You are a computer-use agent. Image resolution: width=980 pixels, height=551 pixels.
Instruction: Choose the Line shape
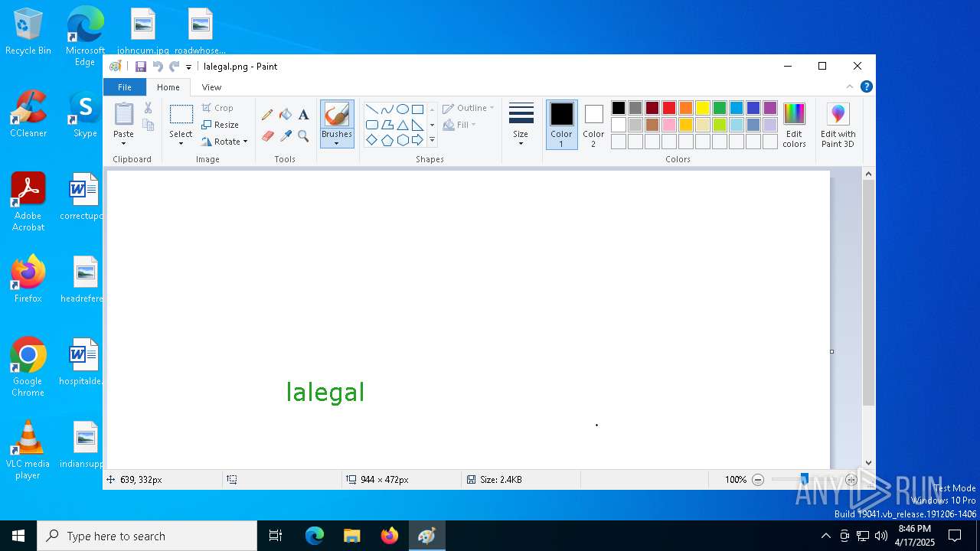coord(371,109)
